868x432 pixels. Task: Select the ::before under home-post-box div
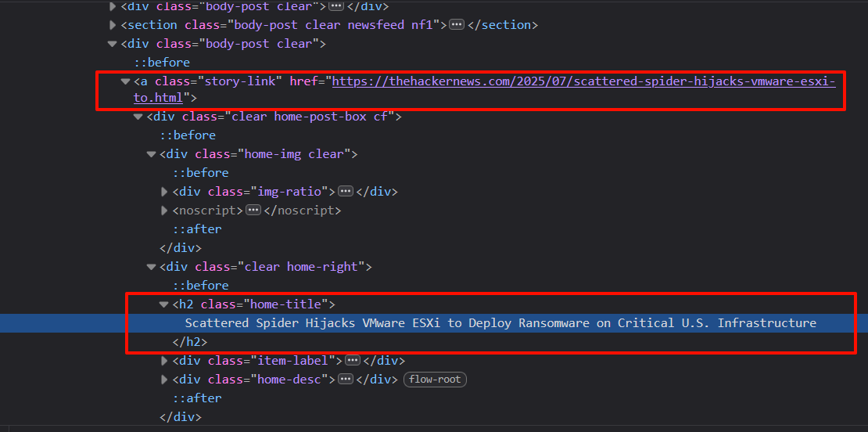click(188, 135)
